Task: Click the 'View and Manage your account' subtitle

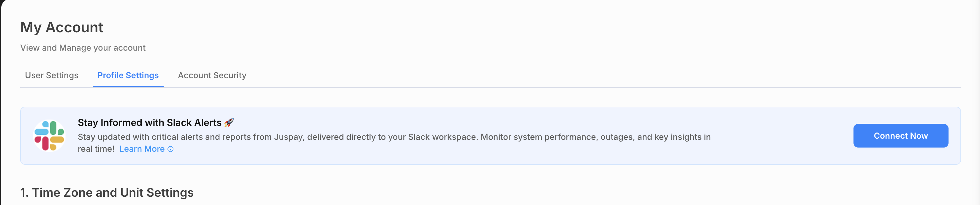Action: 83,48
